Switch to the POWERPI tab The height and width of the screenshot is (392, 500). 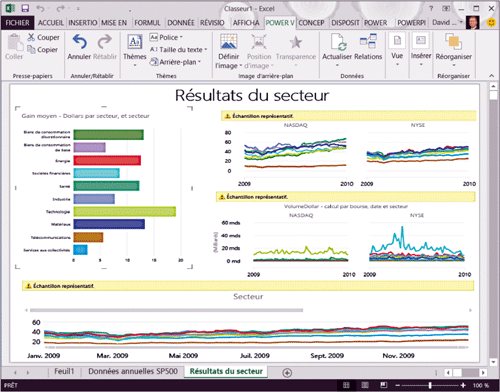coord(412,23)
